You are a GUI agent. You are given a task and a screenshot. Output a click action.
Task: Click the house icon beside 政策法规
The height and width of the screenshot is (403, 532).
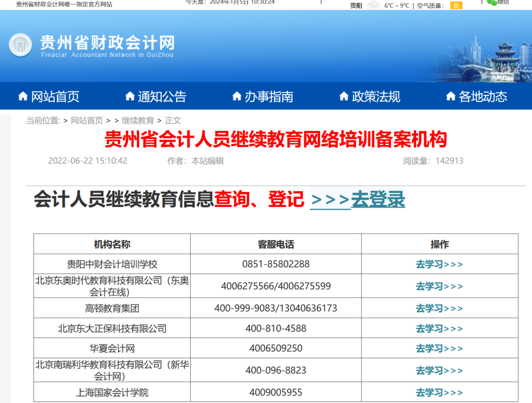pyautogui.click(x=344, y=96)
